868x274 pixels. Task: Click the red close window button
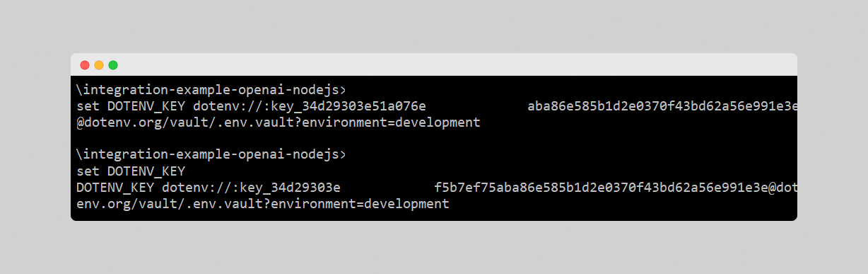(85, 65)
